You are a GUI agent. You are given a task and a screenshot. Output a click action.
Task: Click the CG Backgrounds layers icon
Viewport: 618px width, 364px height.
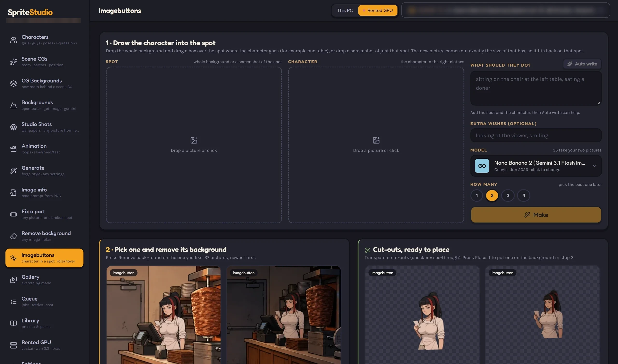point(14,83)
